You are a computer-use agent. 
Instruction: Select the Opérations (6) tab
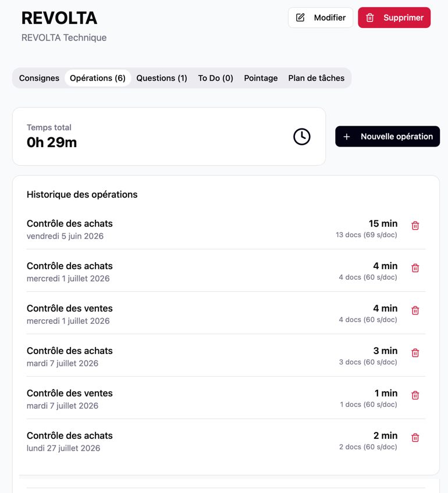point(98,78)
